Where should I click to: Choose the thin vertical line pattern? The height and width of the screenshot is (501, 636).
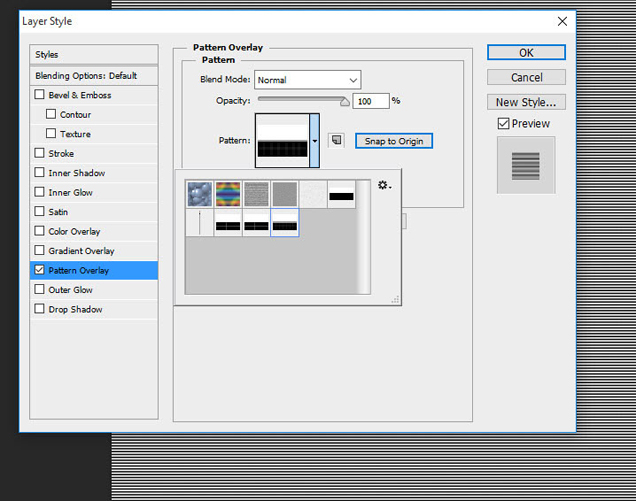point(200,223)
